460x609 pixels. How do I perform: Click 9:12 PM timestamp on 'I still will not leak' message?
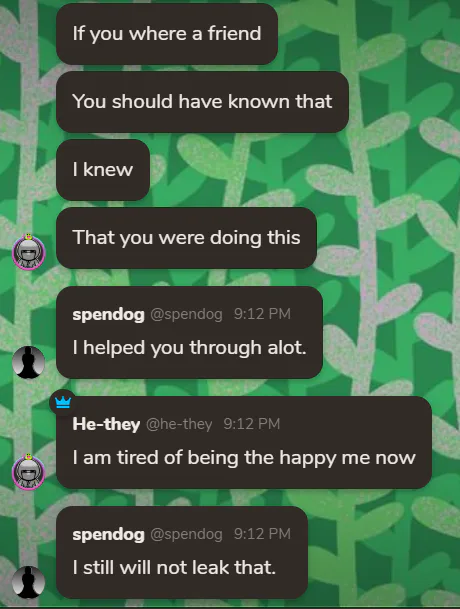click(x=262, y=534)
